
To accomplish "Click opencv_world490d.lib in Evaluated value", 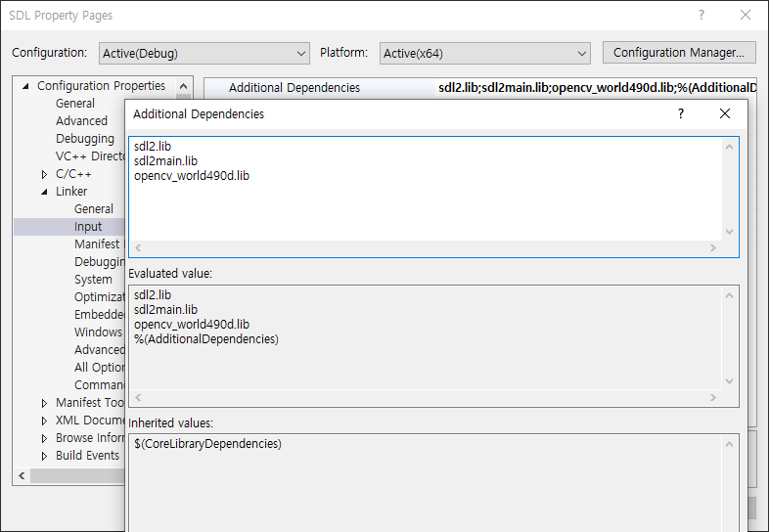I will click(192, 324).
